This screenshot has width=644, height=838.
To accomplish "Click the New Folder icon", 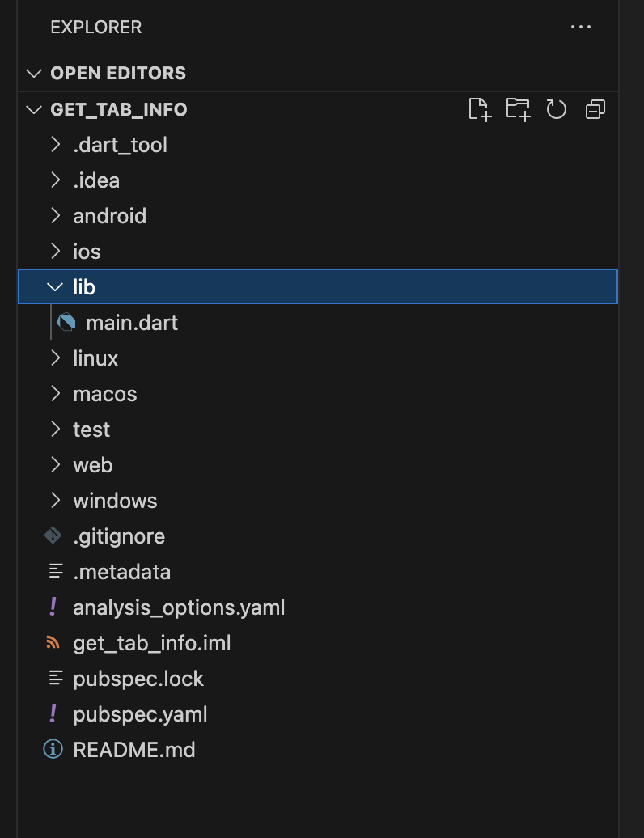I will 518,109.
